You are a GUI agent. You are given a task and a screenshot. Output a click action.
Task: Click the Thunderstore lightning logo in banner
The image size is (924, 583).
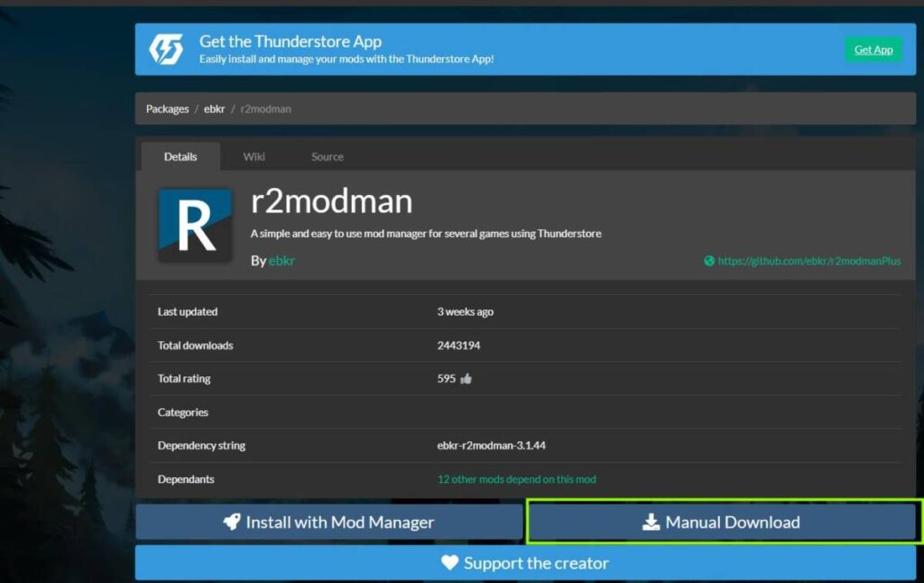[166, 49]
